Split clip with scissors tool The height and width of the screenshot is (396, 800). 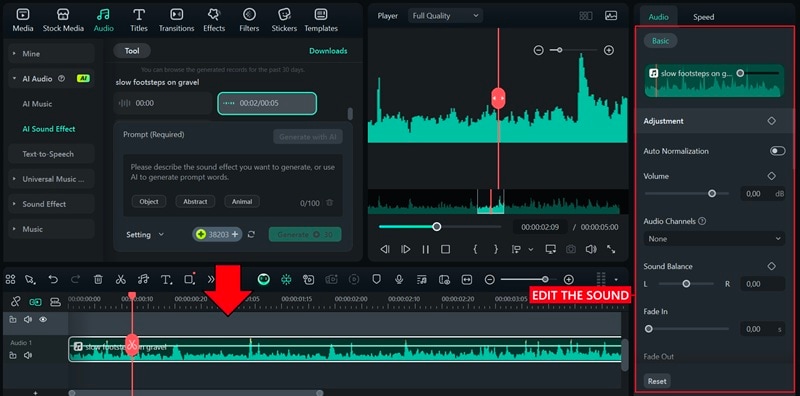pos(120,279)
